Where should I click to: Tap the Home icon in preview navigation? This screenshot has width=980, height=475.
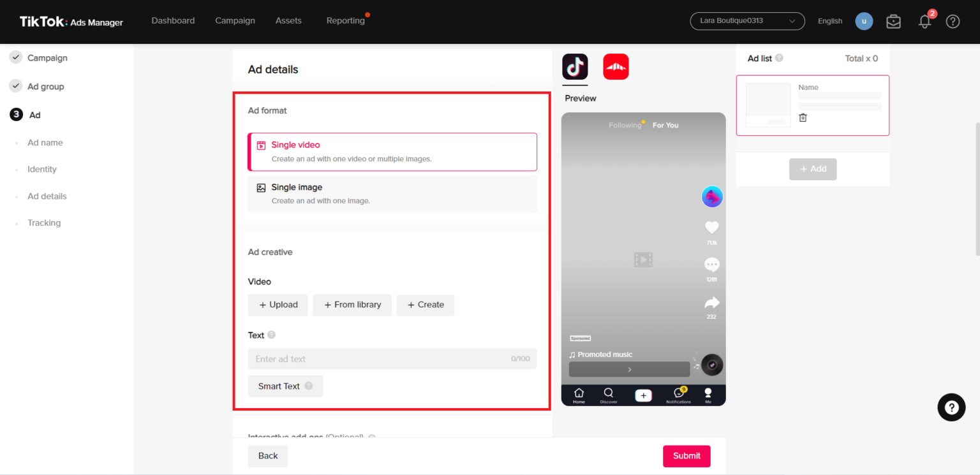click(x=579, y=395)
